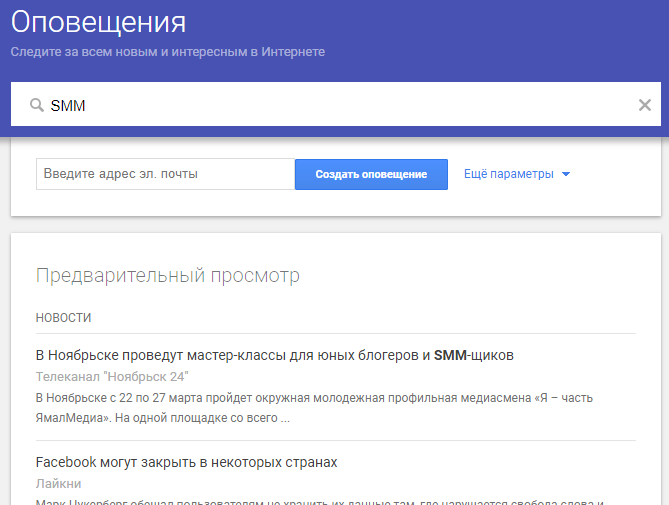This screenshot has width=669, height=505.
Task: Click the Лайкни source name
Action: [x=58, y=484]
